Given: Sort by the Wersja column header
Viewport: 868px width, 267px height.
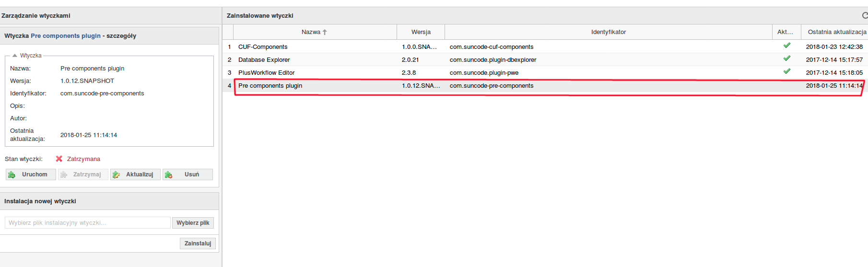Looking at the screenshot, I should point(421,32).
